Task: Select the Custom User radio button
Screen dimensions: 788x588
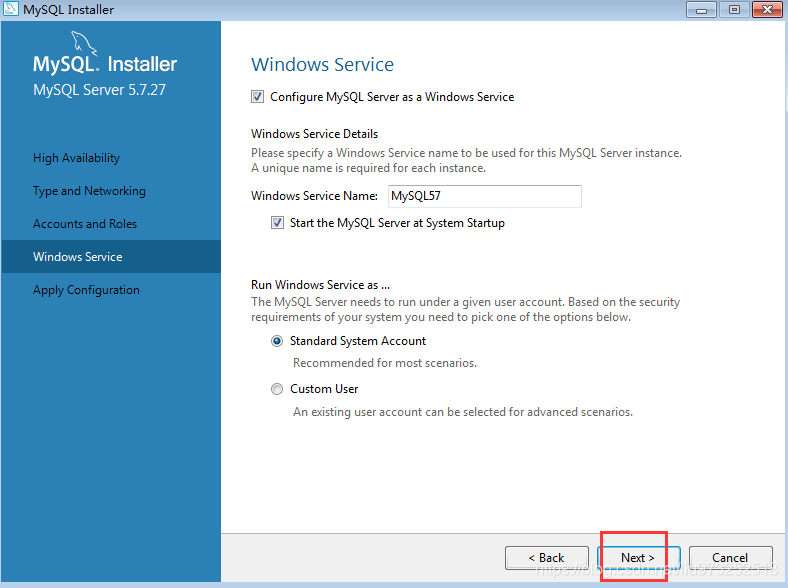Action: (277, 389)
